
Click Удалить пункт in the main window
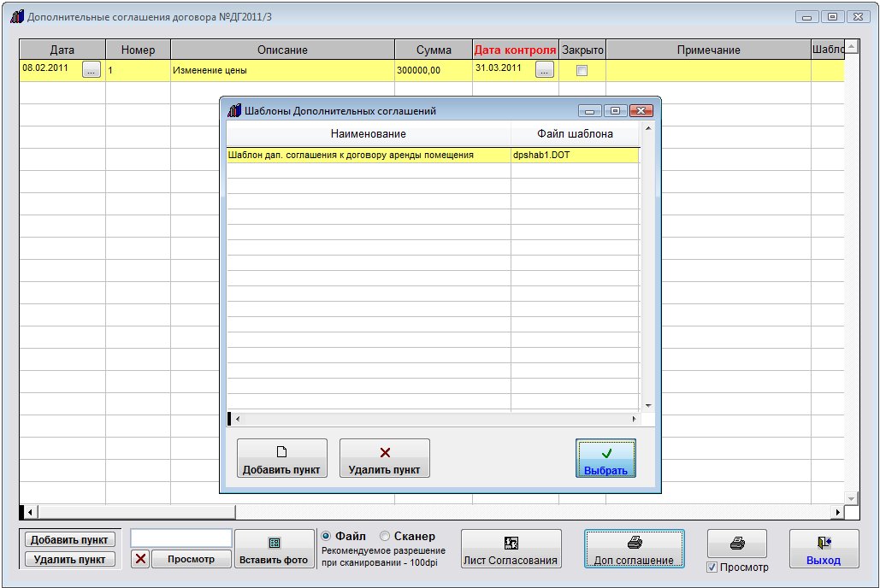coord(69,560)
